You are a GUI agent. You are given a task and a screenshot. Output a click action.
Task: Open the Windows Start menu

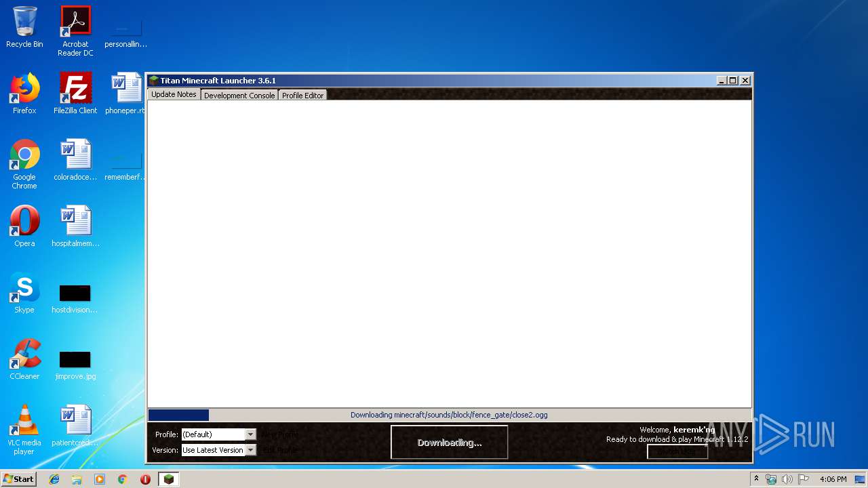pos(19,479)
